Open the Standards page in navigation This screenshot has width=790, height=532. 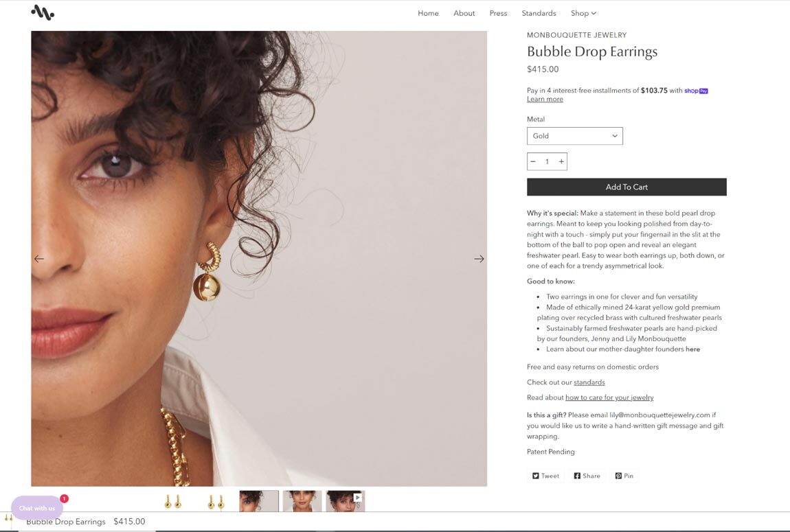point(539,13)
